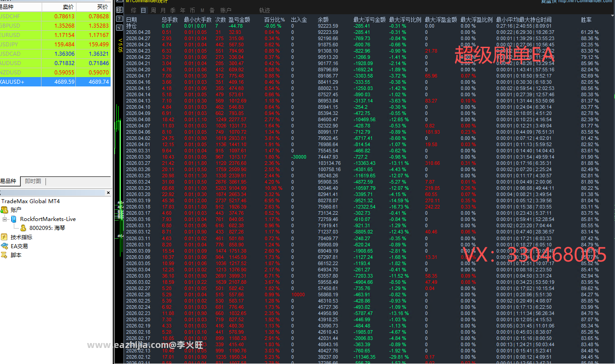Select the EURUSD symbol row

tap(55, 35)
